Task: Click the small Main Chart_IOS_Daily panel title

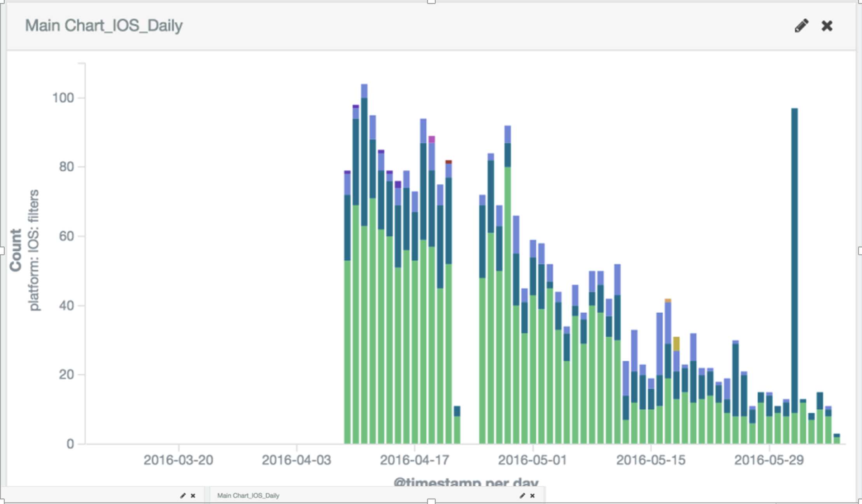Action: [x=248, y=495]
